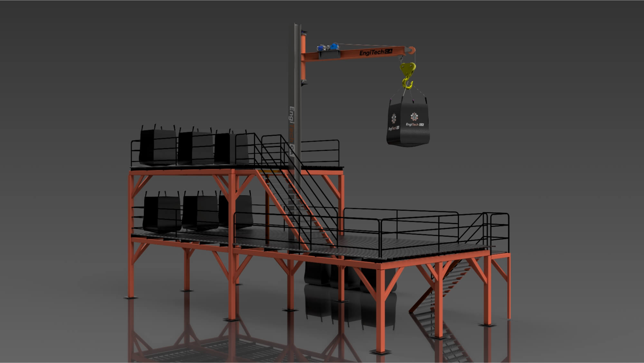Viewport: 644px width, 363px height.
Task: Click the black tray under the crane motor
Action: click(x=329, y=55)
